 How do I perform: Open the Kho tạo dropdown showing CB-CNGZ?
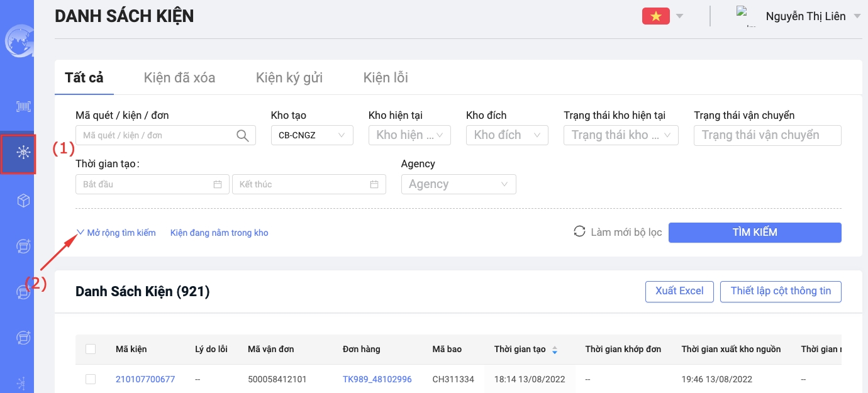312,135
